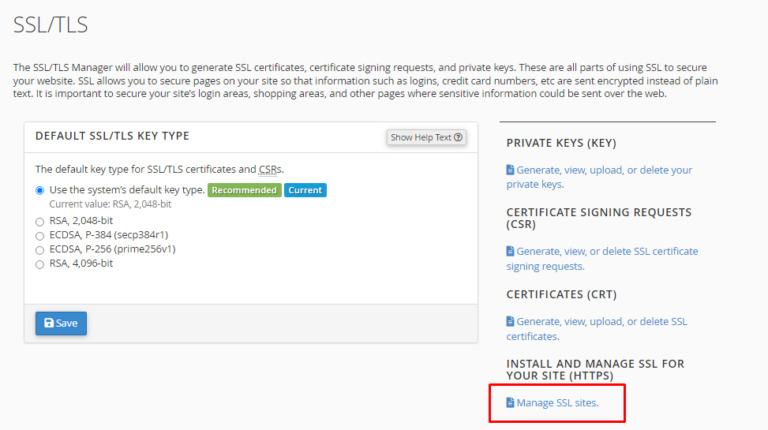Toggle the Show Help Text button

(426, 137)
